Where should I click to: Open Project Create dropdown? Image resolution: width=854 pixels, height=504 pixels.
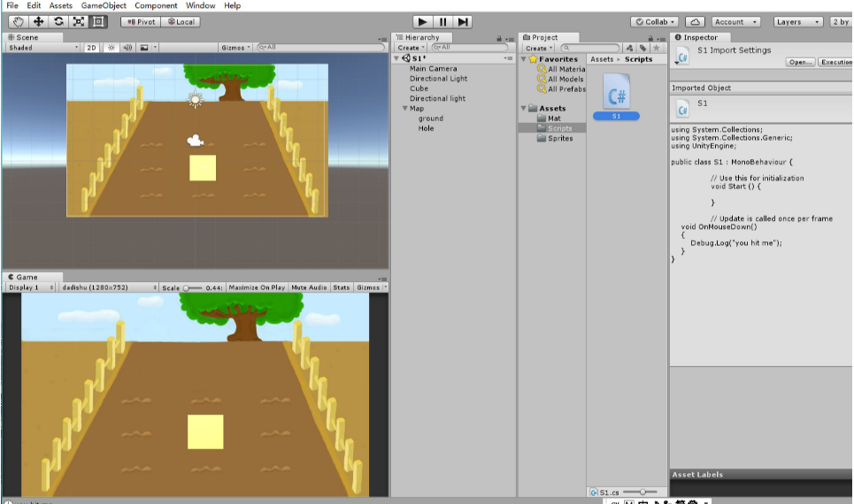539,48
